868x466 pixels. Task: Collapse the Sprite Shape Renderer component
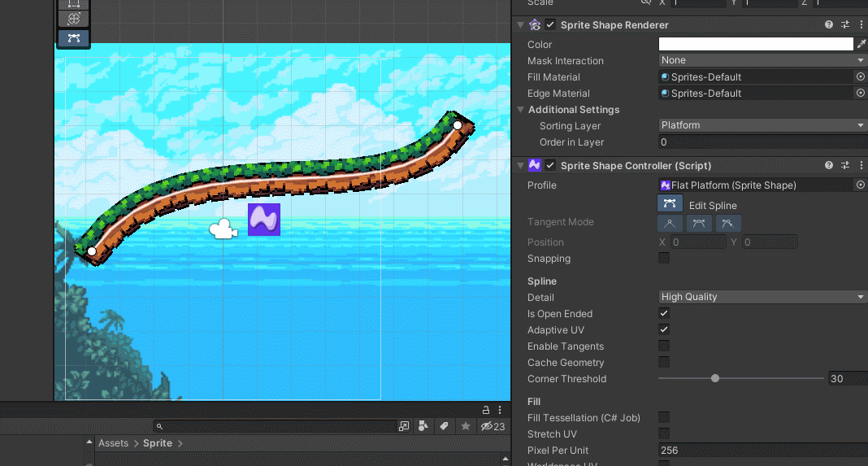[520, 25]
